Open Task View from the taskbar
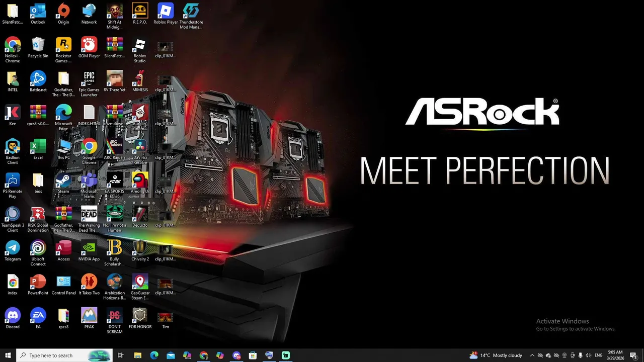644x362 pixels. coord(121,355)
